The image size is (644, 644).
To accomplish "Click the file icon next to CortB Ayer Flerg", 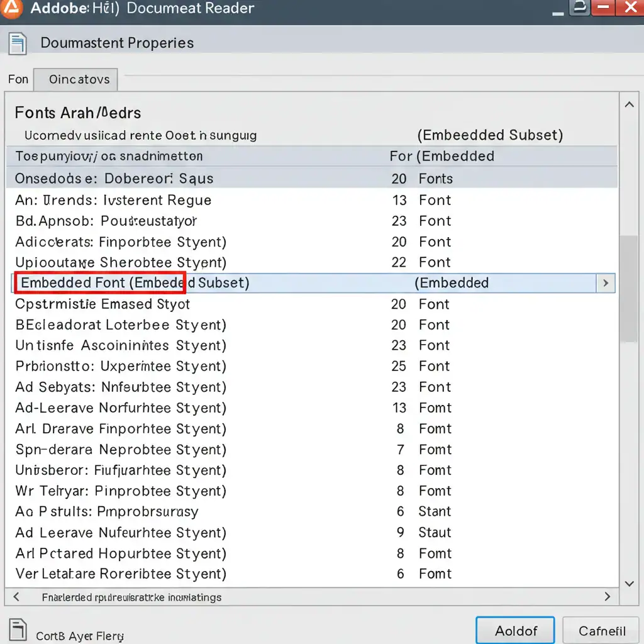I will (18, 630).
